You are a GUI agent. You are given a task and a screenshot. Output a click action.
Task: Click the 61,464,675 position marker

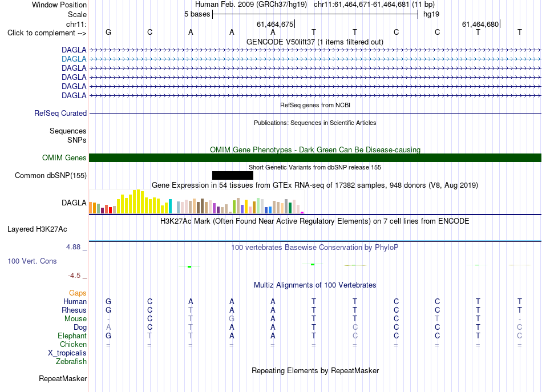pos(275,24)
